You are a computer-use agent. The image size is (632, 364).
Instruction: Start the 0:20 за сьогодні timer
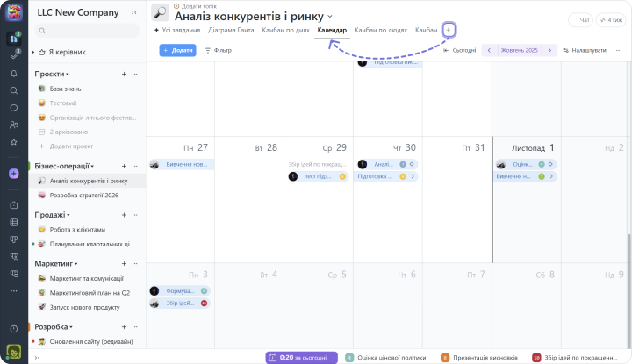point(301,357)
